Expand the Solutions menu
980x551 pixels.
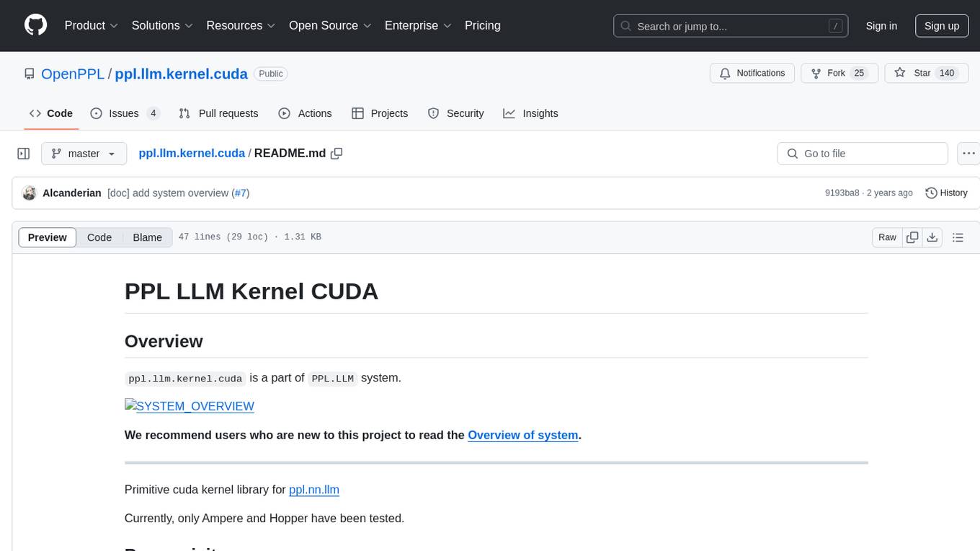[161, 25]
